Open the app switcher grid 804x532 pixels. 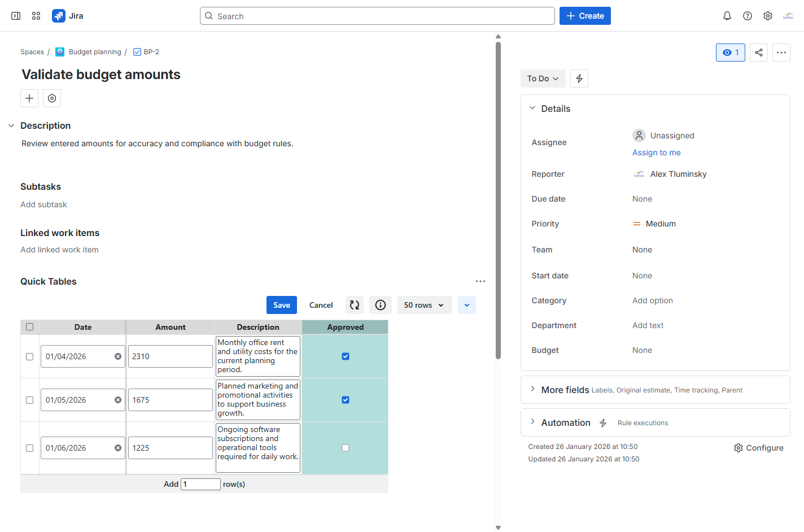coord(36,16)
